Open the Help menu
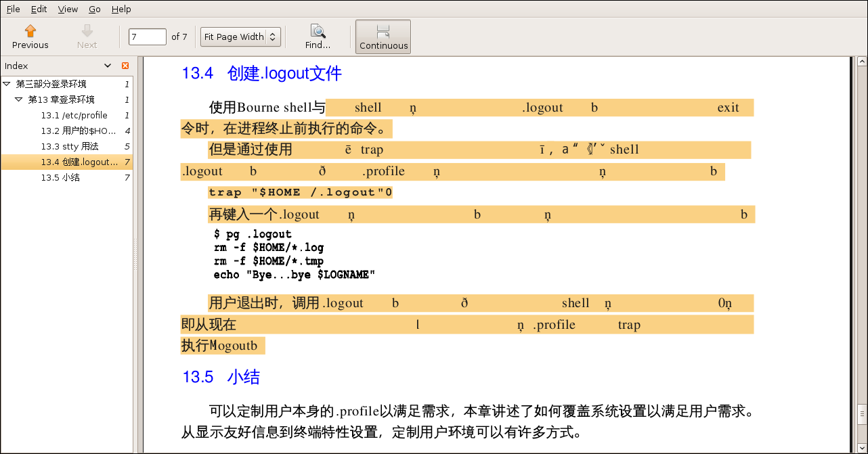868x454 pixels. pos(121,9)
